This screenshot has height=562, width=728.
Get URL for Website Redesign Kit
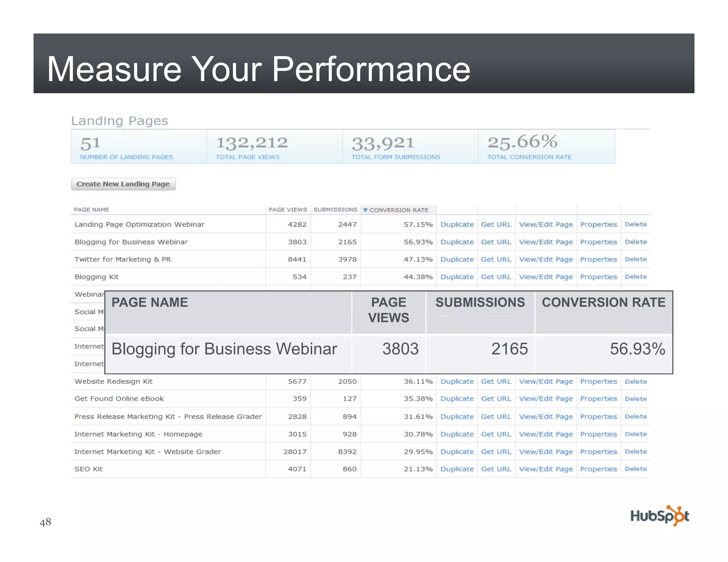pyautogui.click(x=496, y=382)
